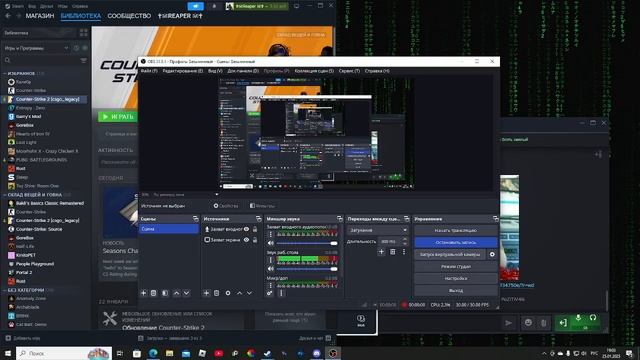The width and height of the screenshot is (640, 360).
Task: Add a new source in Sources panel
Action: pyautogui.click(x=207, y=293)
